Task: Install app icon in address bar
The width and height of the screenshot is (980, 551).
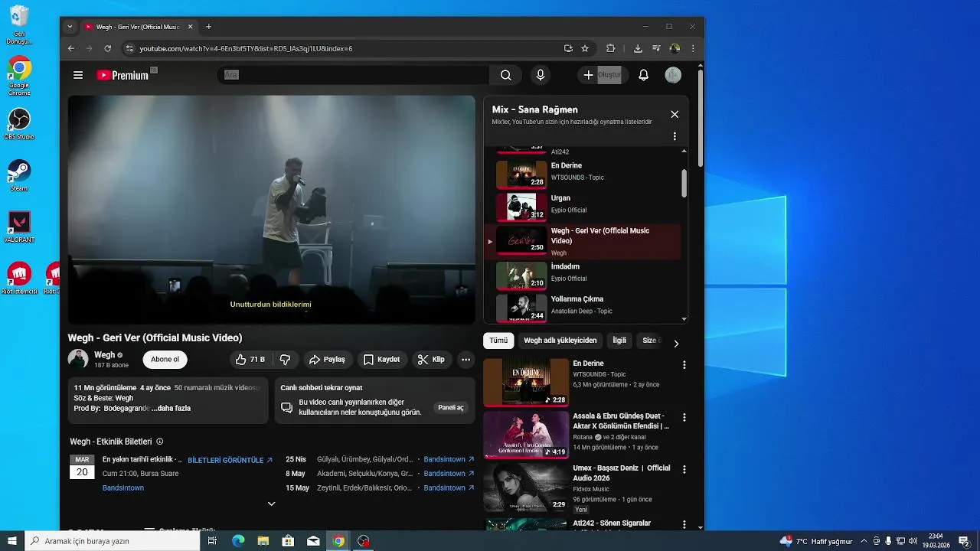Action: [x=568, y=48]
